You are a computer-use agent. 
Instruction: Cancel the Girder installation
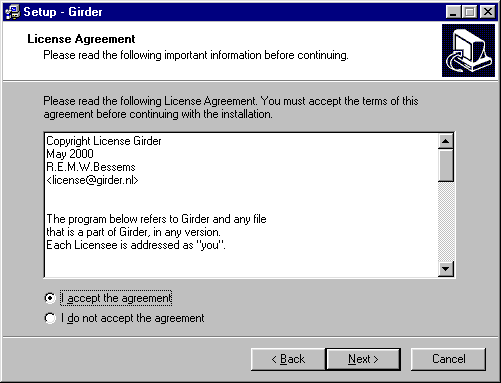point(448,359)
